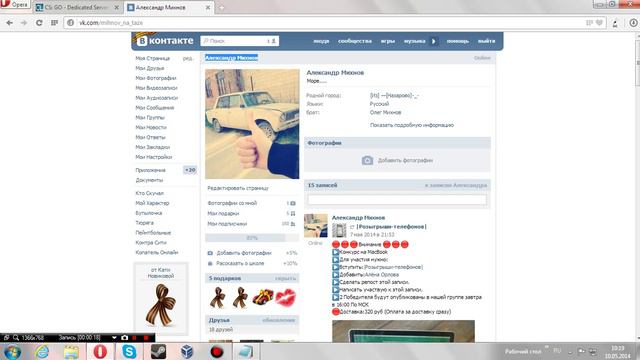Click Алена Орлова link in post
Screen dimensions: 640x360
tap(382, 275)
